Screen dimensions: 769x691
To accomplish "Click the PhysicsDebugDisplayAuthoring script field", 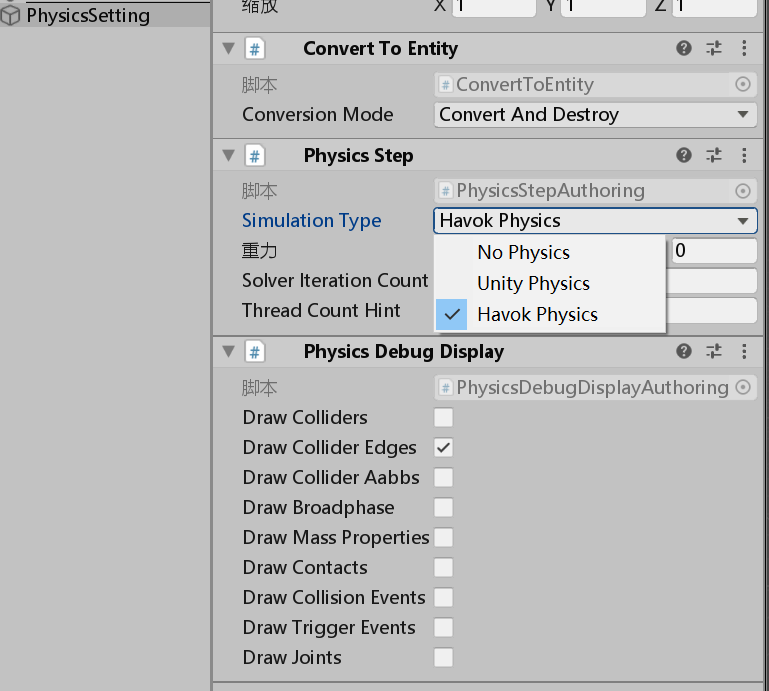I will pyautogui.click(x=595, y=387).
